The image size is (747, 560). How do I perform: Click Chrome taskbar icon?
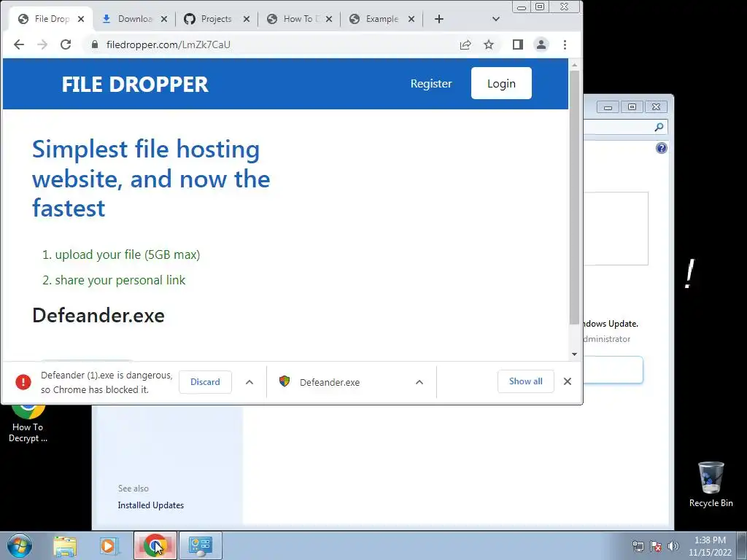(x=155, y=545)
